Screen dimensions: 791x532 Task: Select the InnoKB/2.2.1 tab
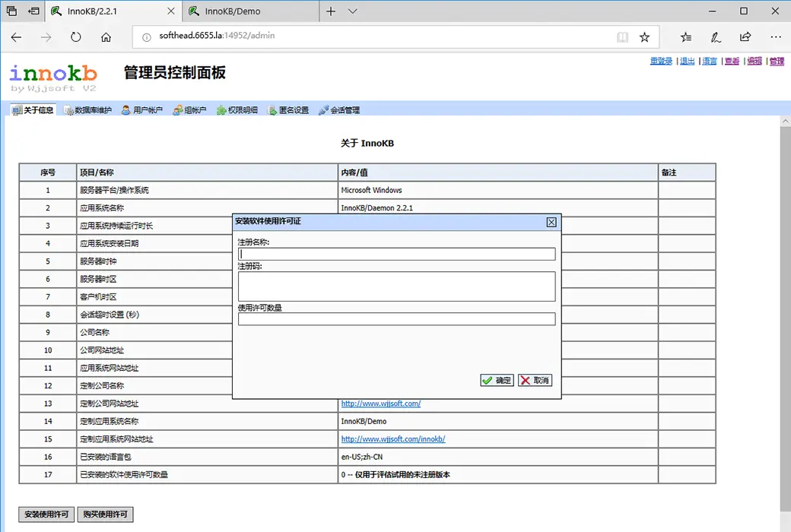113,11
